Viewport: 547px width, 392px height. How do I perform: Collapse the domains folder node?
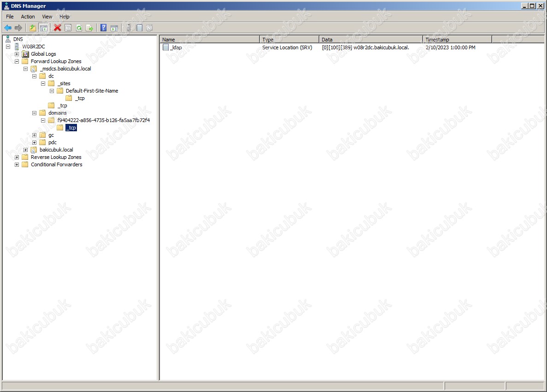34,113
